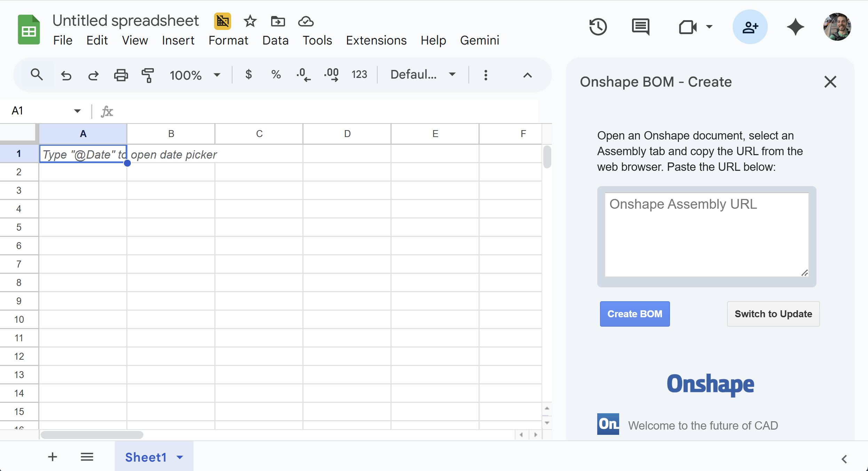Click the move to folder icon
Screen dimensions: 868x471
pos(278,22)
